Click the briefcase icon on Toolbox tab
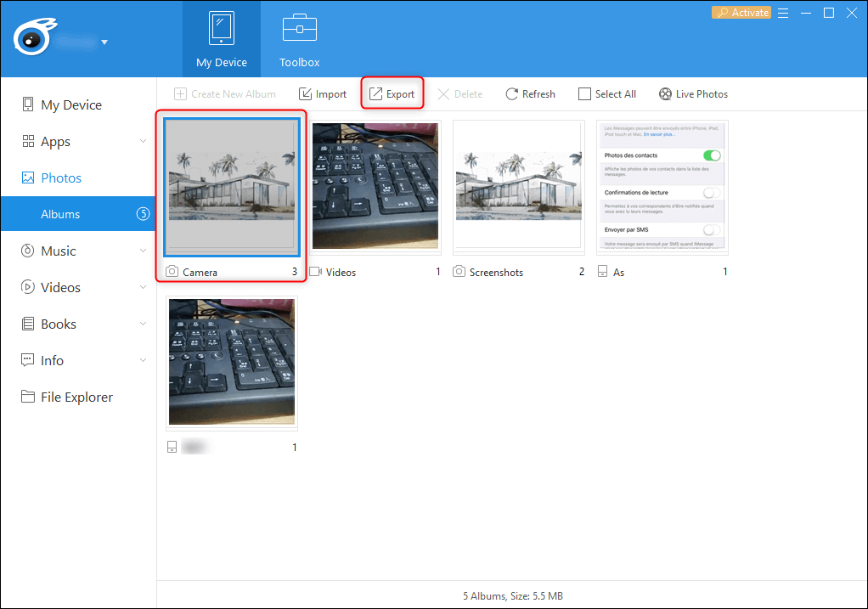 (300, 28)
